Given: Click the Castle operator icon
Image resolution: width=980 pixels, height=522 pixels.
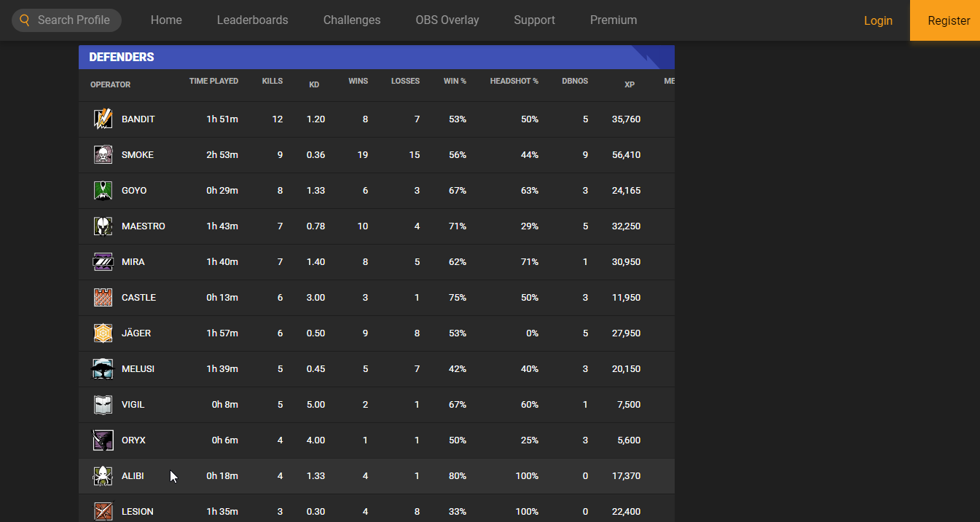Looking at the screenshot, I should [x=103, y=297].
